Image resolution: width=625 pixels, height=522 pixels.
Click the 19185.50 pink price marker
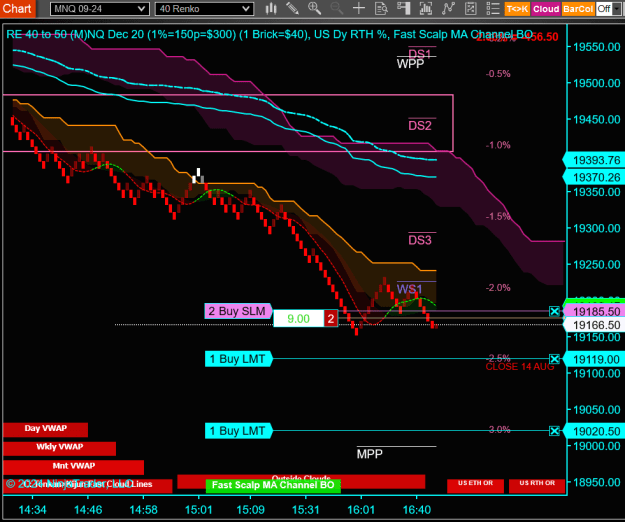pos(594,311)
